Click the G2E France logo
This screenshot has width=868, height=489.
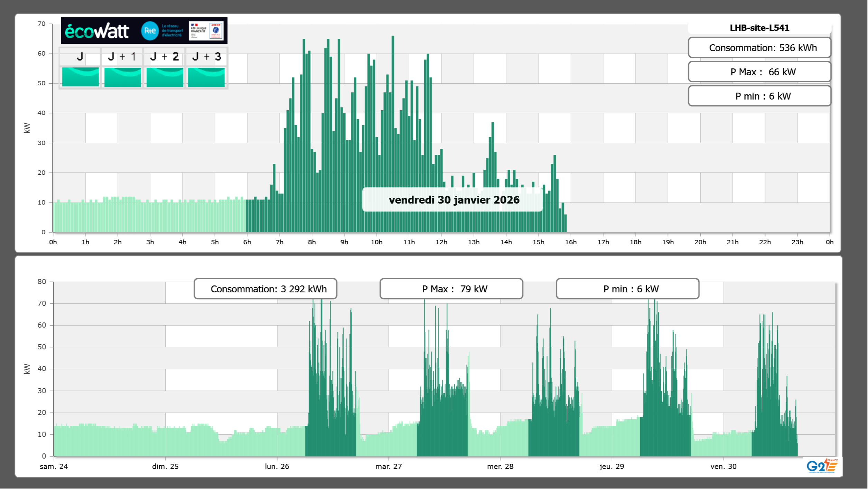[822, 466]
